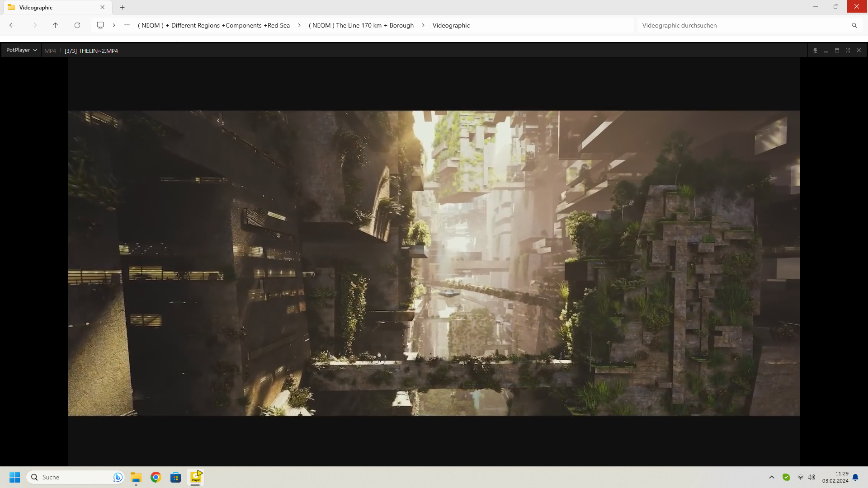
Task: Maximize the PotPlayer window
Action: (837, 51)
